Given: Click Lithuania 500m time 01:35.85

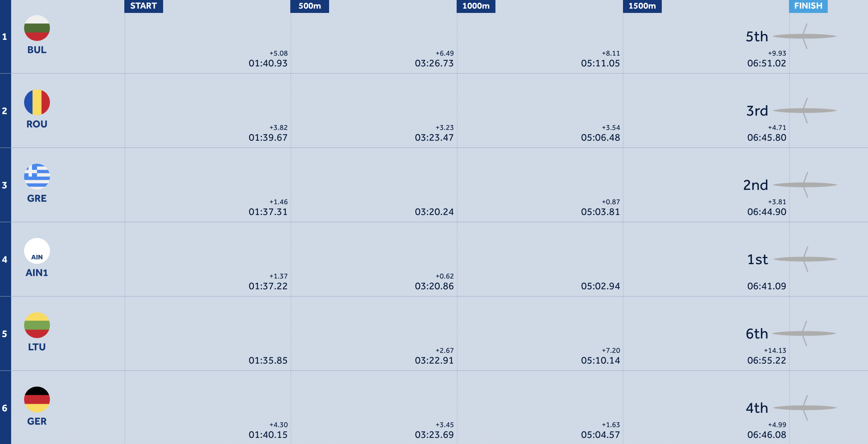Looking at the screenshot, I should pyautogui.click(x=268, y=360).
